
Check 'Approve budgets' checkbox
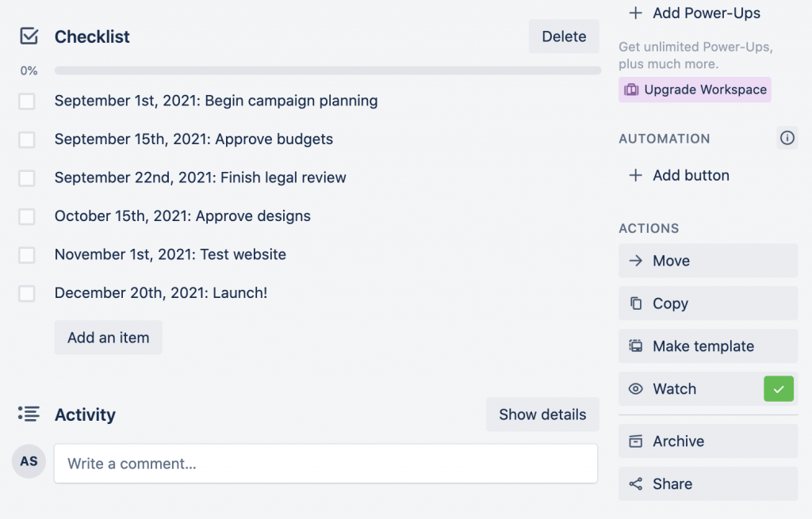(27, 139)
